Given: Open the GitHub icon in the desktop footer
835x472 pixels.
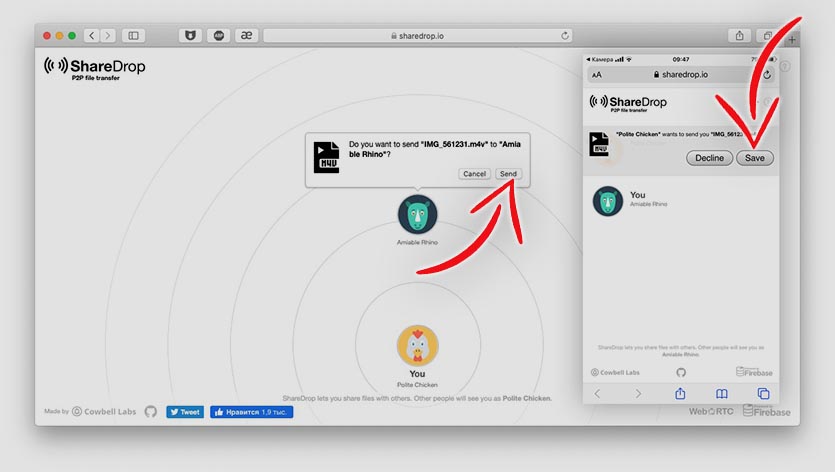Looking at the screenshot, I should coord(151,411).
